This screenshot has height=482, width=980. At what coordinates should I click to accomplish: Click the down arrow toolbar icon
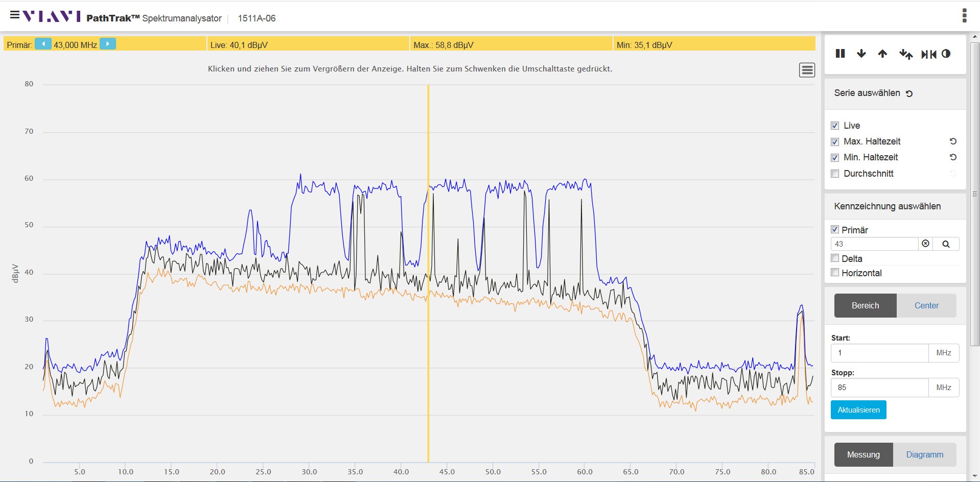[861, 54]
